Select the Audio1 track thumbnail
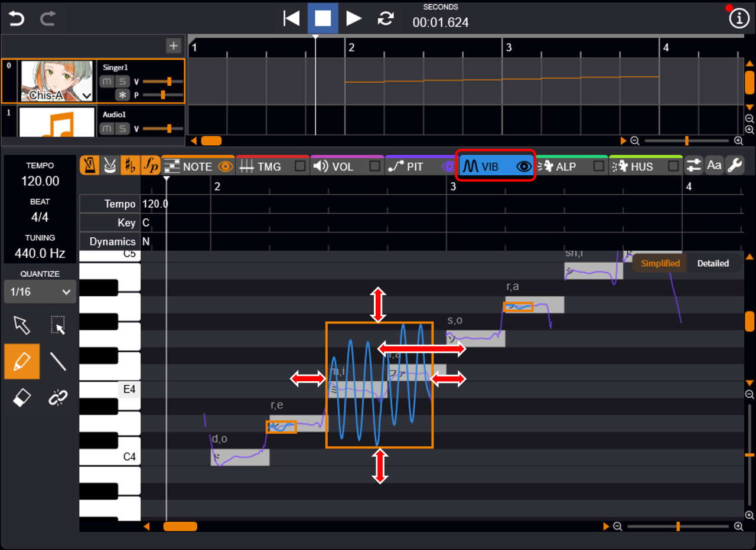 (x=57, y=122)
